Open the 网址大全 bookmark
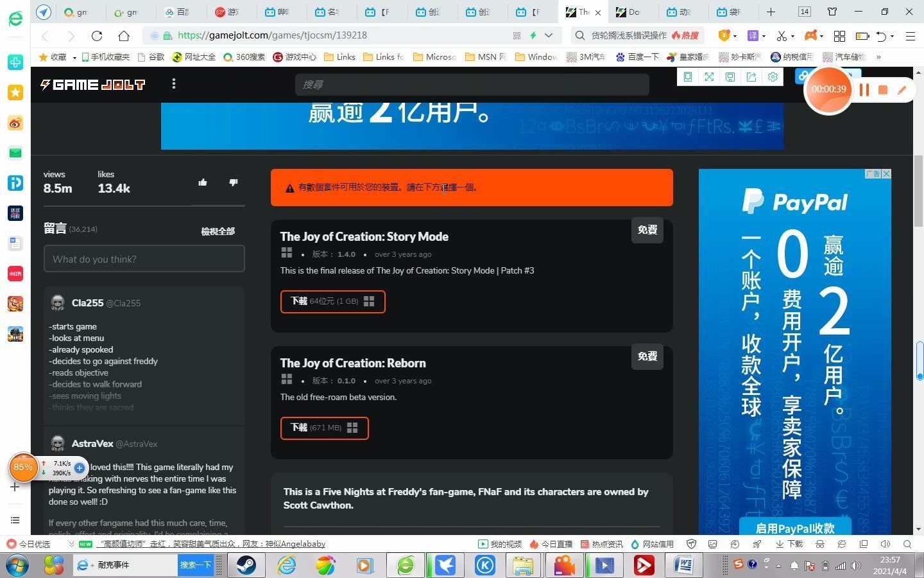 [x=194, y=57]
